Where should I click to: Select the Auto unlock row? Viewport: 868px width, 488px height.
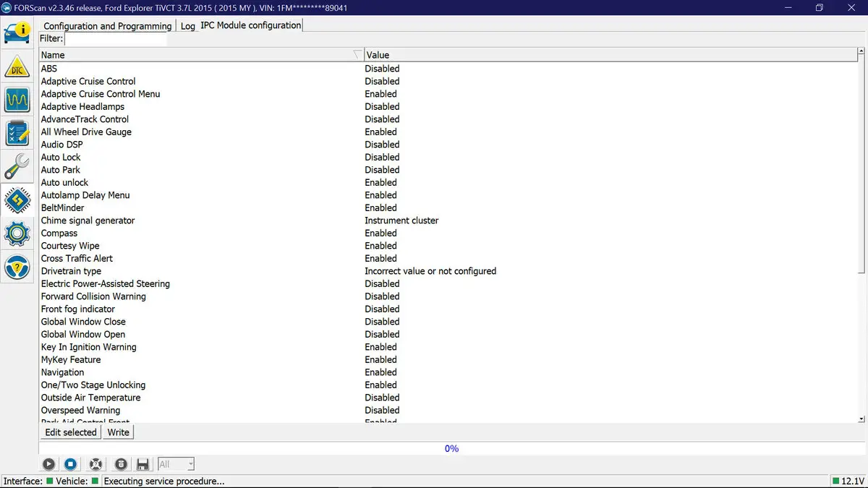(448, 183)
